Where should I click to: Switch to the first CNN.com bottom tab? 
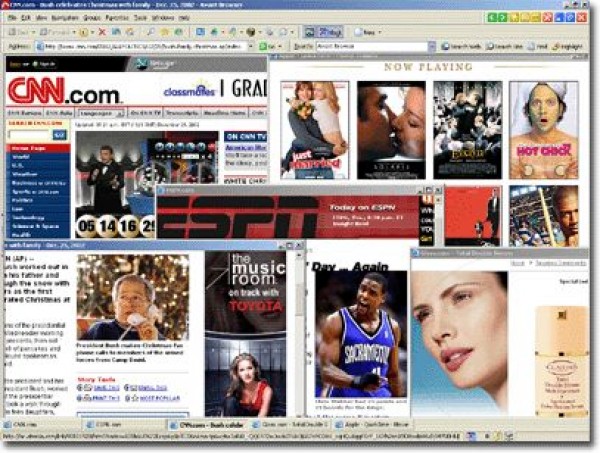click(x=42, y=425)
